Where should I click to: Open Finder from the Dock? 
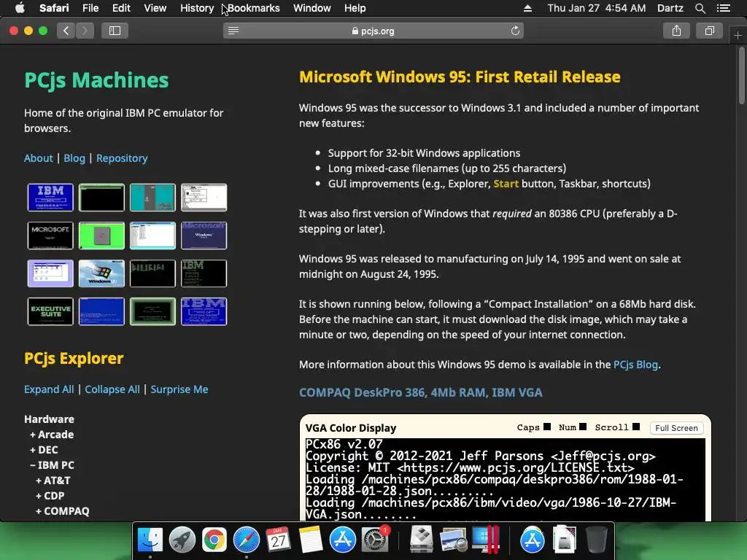pos(150,540)
